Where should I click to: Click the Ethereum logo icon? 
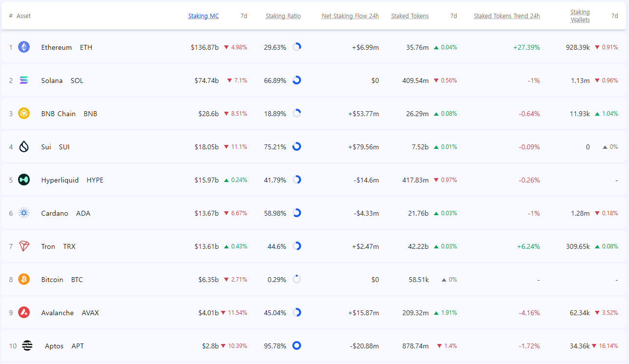point(24,47)
